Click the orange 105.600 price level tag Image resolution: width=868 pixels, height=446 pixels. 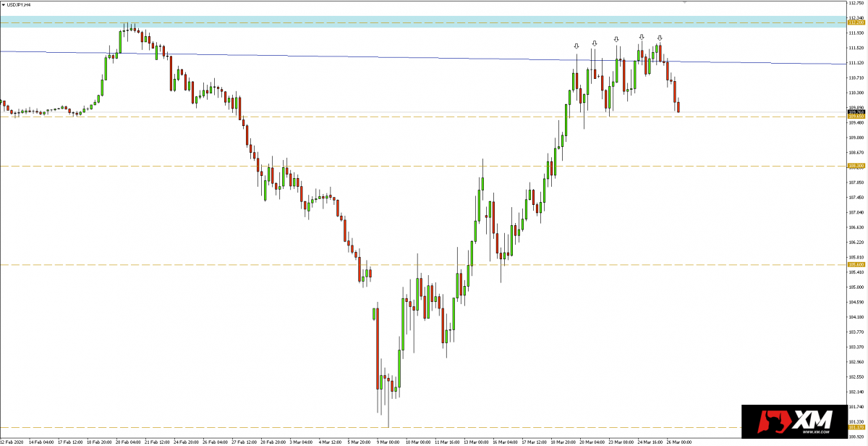[x=856, y=265]
